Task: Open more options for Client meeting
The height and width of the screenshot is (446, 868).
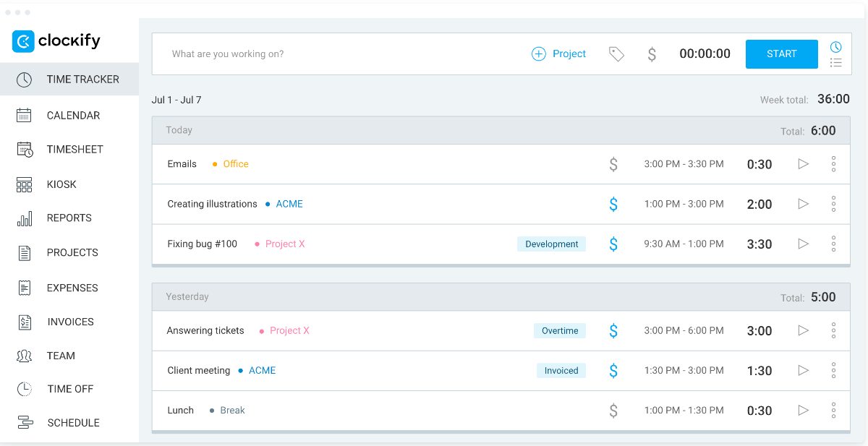Action: pos(833,371)
